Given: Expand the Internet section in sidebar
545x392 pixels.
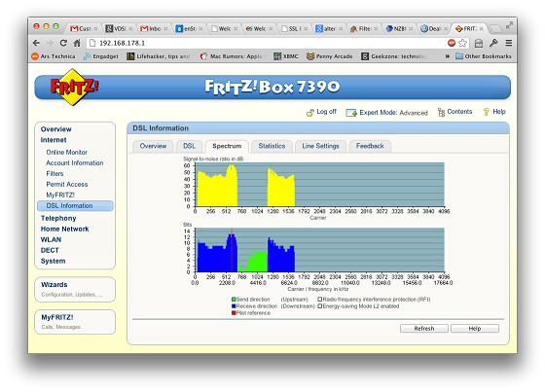Looking at the screenshot, I should pos(54,140).
